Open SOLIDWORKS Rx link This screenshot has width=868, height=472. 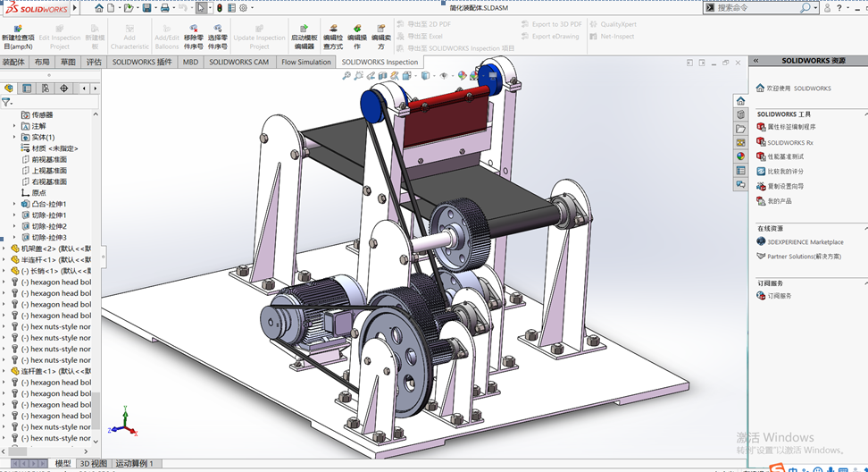tap(790, 142)
